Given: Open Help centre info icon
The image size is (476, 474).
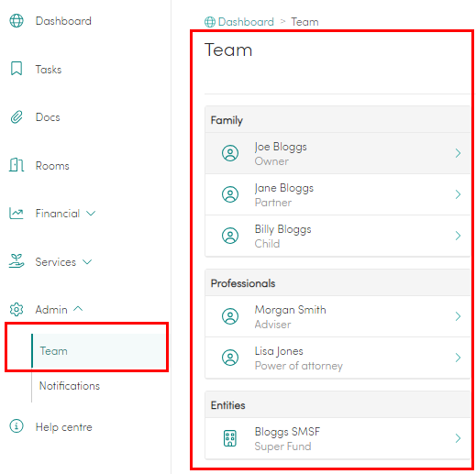Looking at the screenshot, I should [17, 426].
